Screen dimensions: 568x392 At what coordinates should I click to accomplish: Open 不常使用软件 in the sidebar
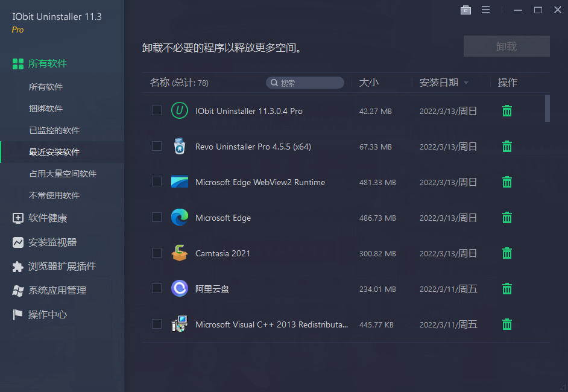[x=54, y=195]
